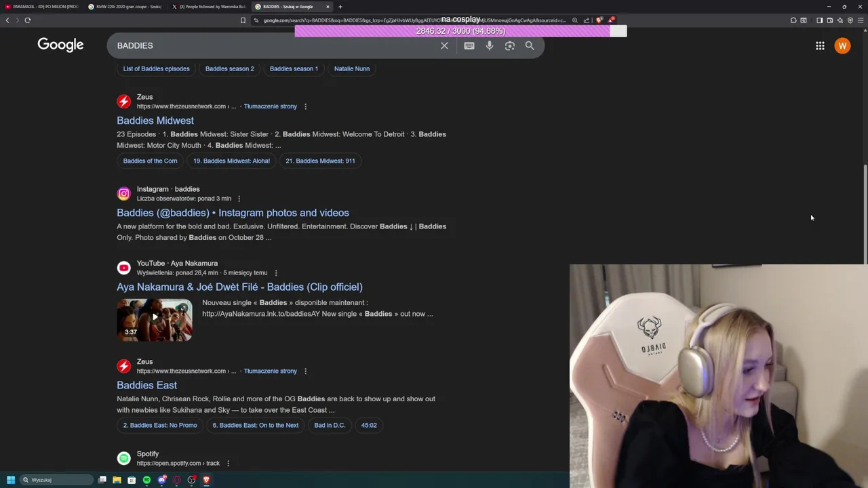
Task: Zoom icon in the address bar
Action: pyautogui.click(x=575, y=20)
